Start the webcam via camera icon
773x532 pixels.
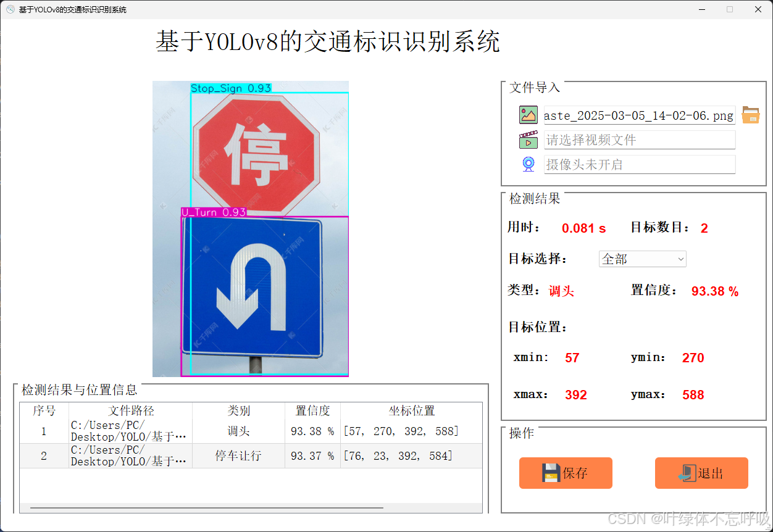coord(529,164)
